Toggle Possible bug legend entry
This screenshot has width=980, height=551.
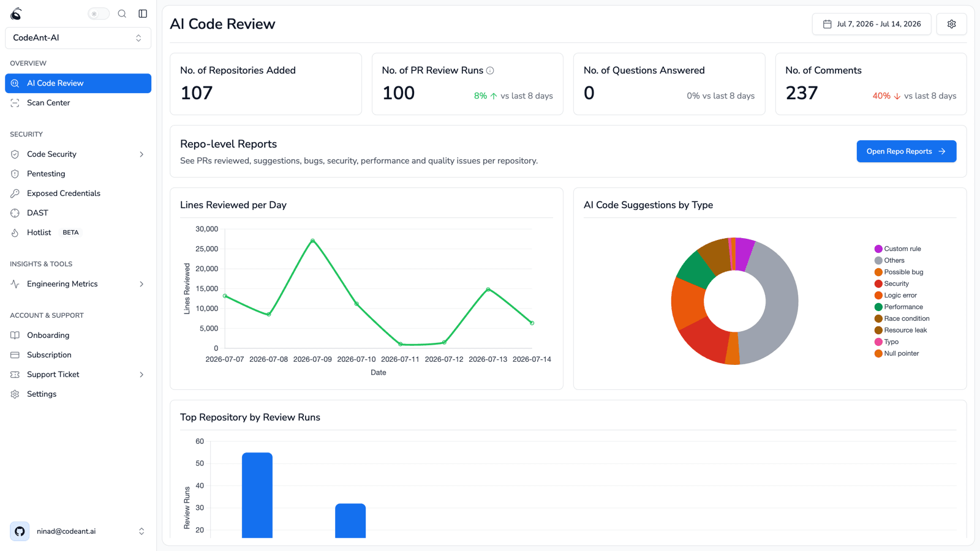pos(899,272)
